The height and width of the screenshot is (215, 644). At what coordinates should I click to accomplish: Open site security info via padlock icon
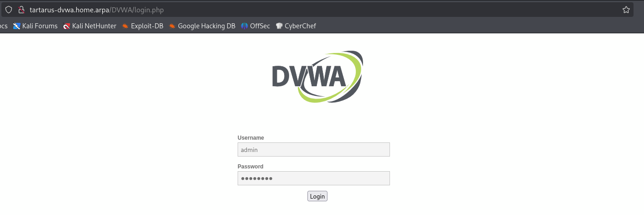coord(21,10)
